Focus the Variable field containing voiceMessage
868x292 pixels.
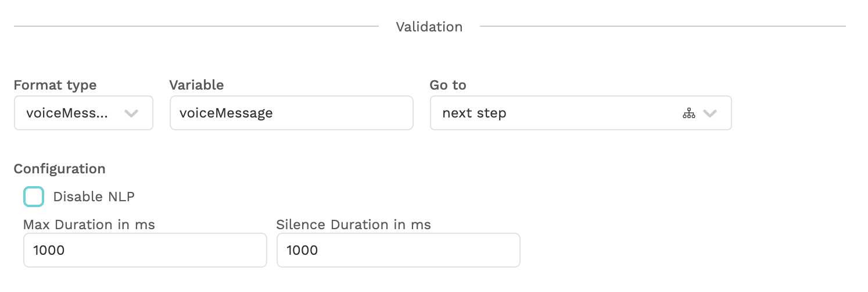[291, 113]
